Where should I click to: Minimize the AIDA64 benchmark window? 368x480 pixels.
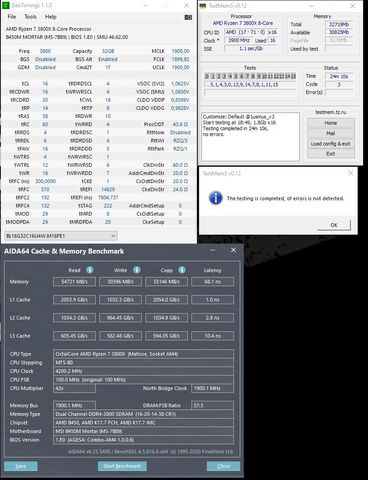coord(213,250)
